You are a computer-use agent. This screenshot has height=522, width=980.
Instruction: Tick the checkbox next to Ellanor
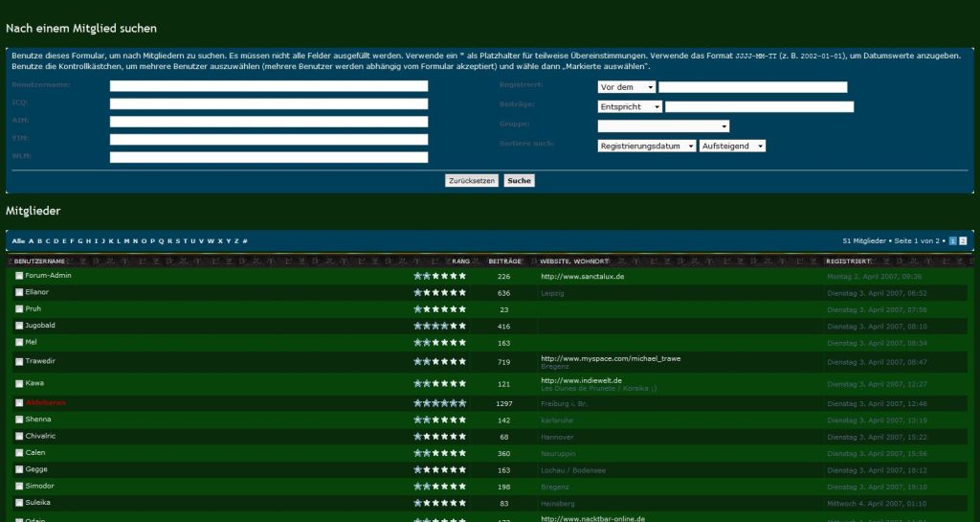click(x=19, y=292)
